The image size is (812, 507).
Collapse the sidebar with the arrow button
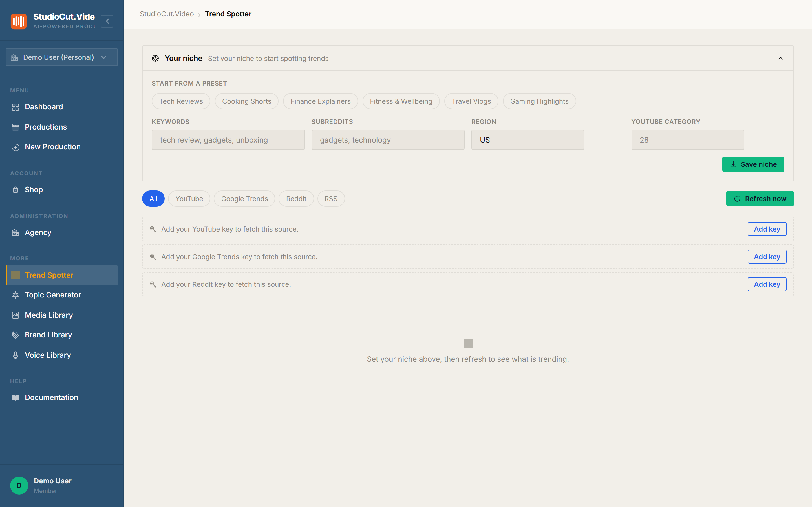[x=107, y=21]
